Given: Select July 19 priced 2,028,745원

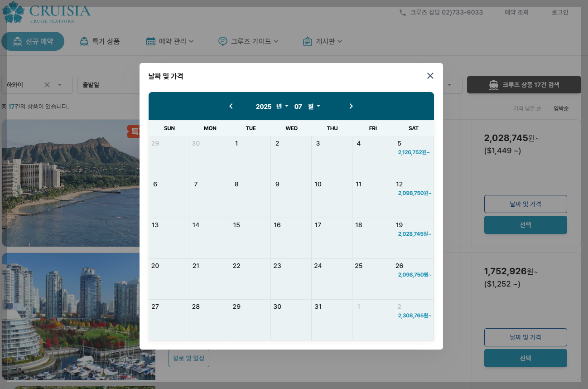Looking at the screenshot, I should point(414,238).
